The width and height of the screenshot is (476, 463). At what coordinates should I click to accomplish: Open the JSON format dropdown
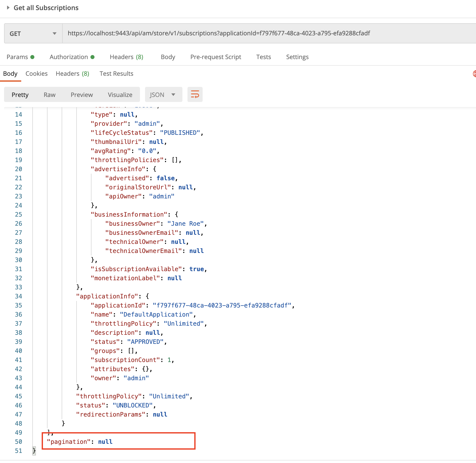(x=163, y=94)
